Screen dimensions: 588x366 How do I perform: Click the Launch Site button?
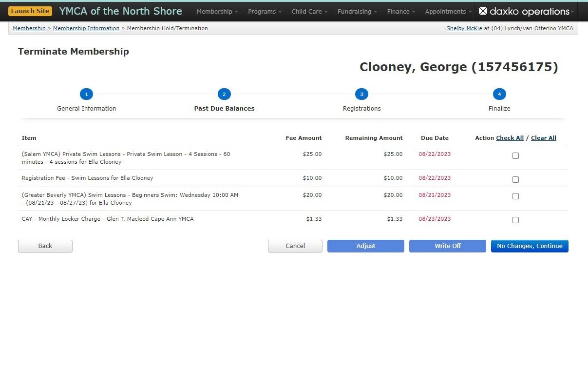[30, 11]
